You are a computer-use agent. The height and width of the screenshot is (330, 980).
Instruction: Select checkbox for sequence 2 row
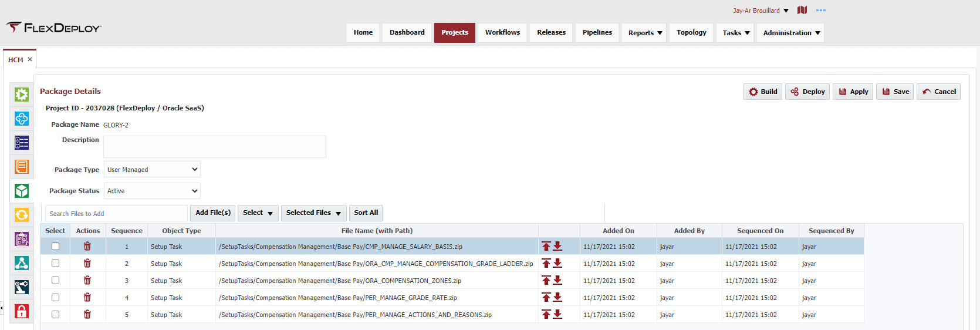(55, 263)
